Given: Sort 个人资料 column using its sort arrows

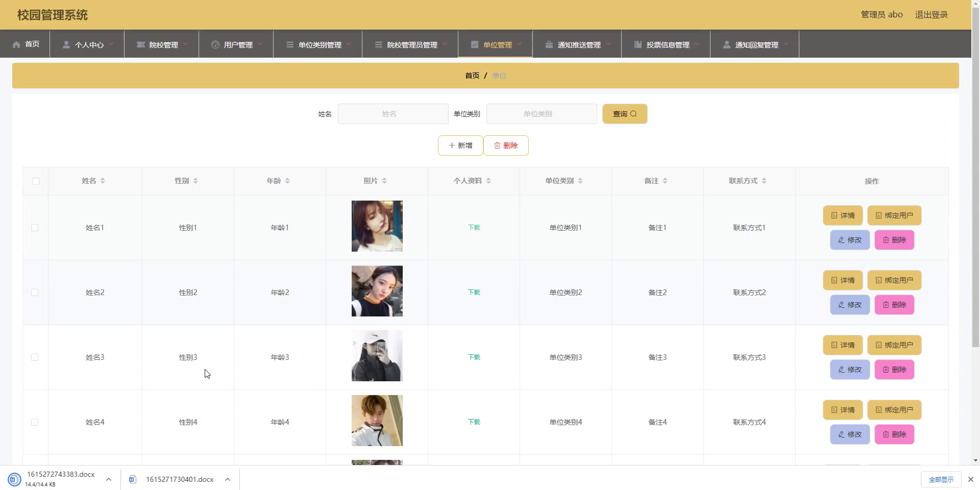Looking at the screenshot, I should point(488,181).
